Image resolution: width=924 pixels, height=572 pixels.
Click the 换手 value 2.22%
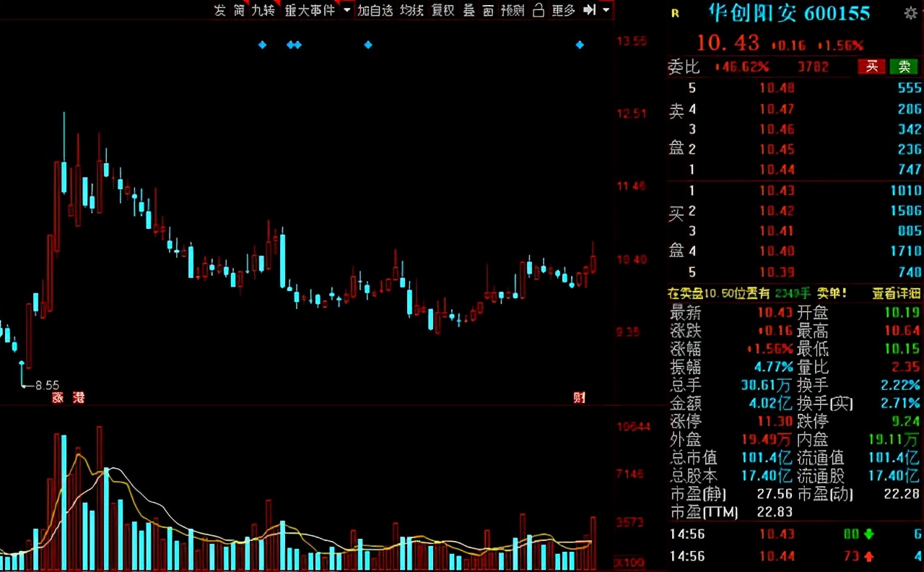(x=901, y=385)
